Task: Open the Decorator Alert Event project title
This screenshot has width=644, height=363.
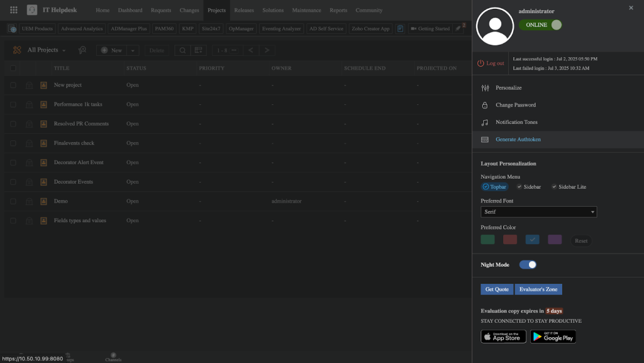Action: 79,162
